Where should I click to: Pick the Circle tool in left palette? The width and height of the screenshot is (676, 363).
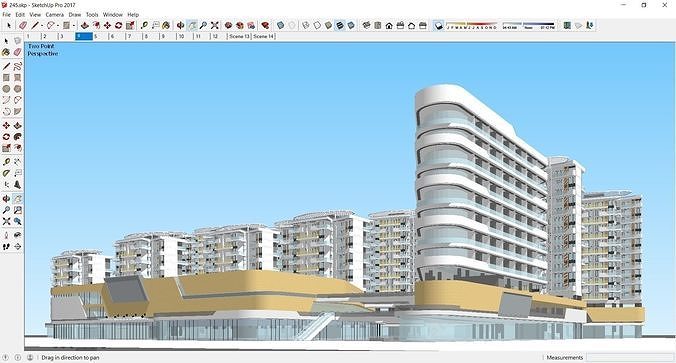click(6, 89)
